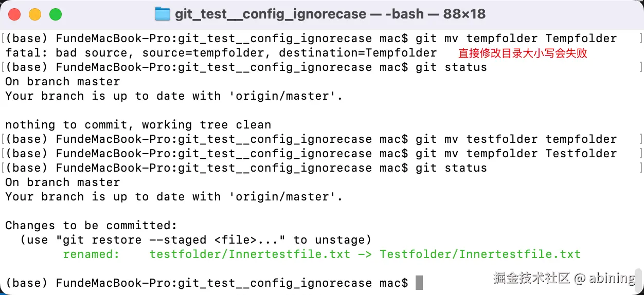Click "nothing to commit, working tree clean" line
Screen dimensions: 644x295
coord(138,125)
